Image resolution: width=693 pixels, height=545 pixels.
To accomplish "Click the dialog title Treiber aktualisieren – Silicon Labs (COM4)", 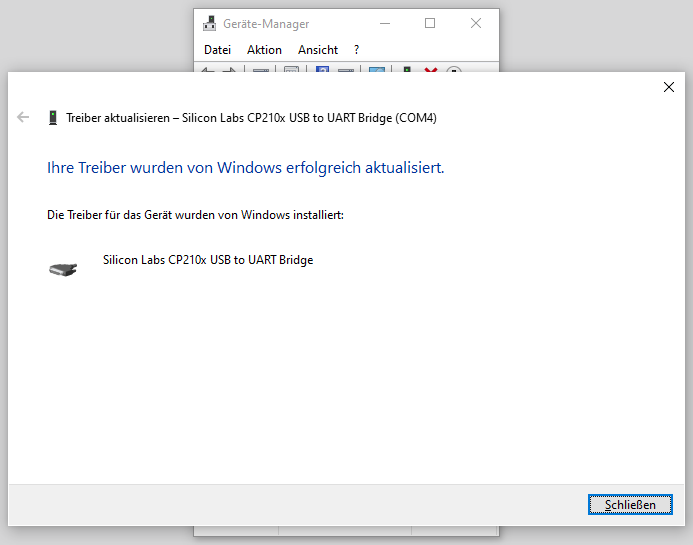I will [251, 118].
